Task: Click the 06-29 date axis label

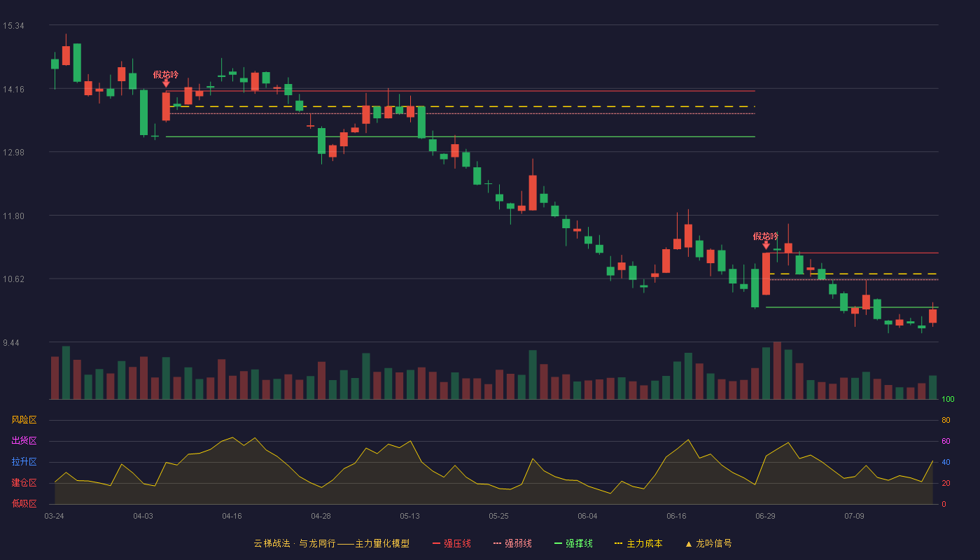Action: (765, 516)
